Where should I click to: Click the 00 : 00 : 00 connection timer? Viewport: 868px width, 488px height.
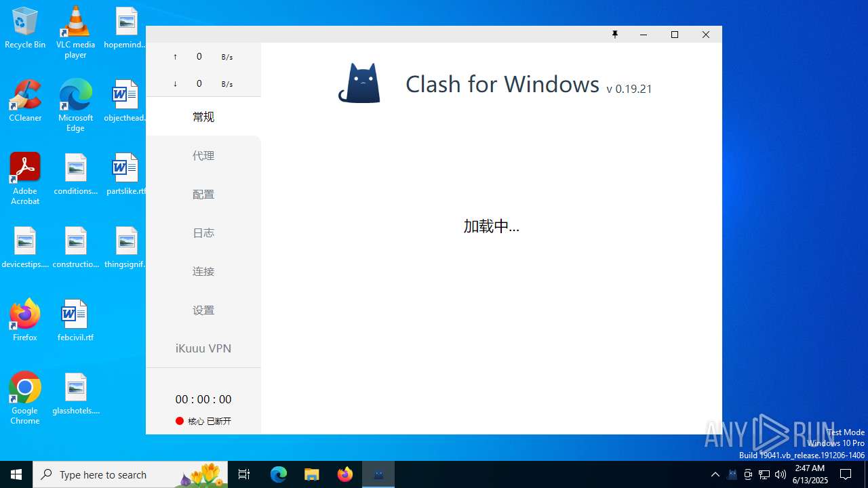pos(203,399)
